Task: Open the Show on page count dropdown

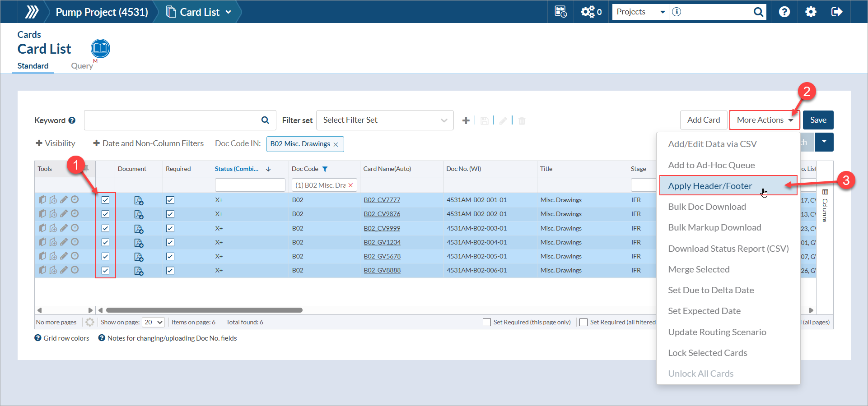Action: pyautogui.click(x=153, y=322)
